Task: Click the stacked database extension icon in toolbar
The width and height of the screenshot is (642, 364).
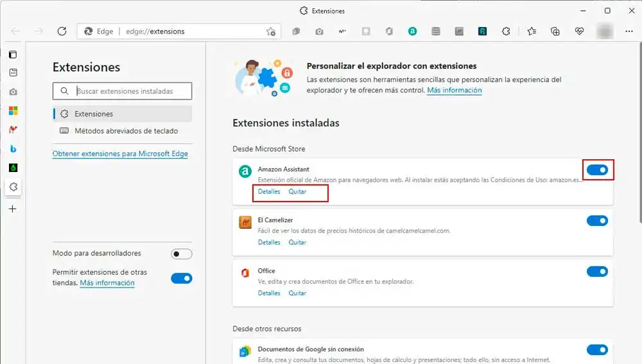Action: [x=436, y=31]
